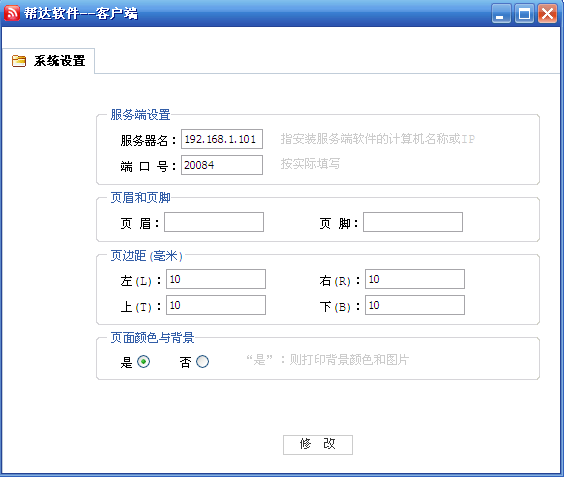Screen dimensions: 566x480
Task: Click the red RSS app icon in title bar
Action: pyautogui.click(x=12, y=13)
